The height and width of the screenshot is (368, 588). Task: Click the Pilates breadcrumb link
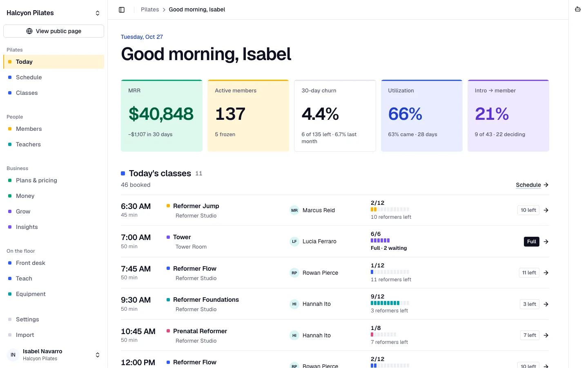(150, 9)
